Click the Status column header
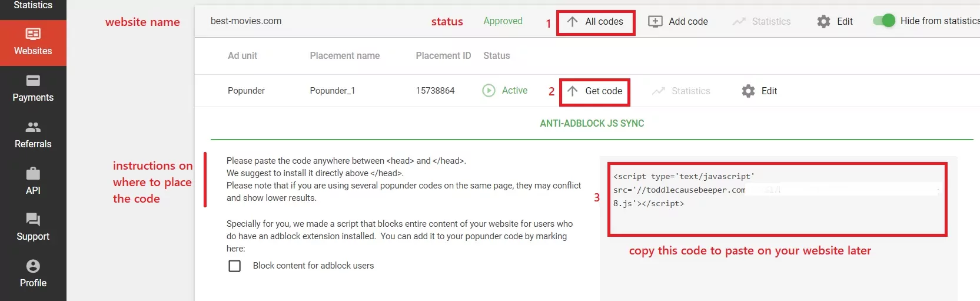980x301 pixels. coord(496,55)
